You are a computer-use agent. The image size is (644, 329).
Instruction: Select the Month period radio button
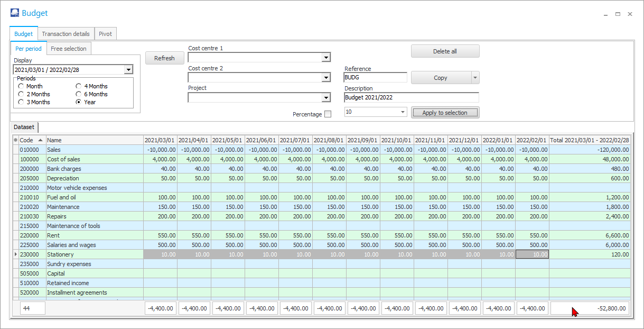coord(21,86)
